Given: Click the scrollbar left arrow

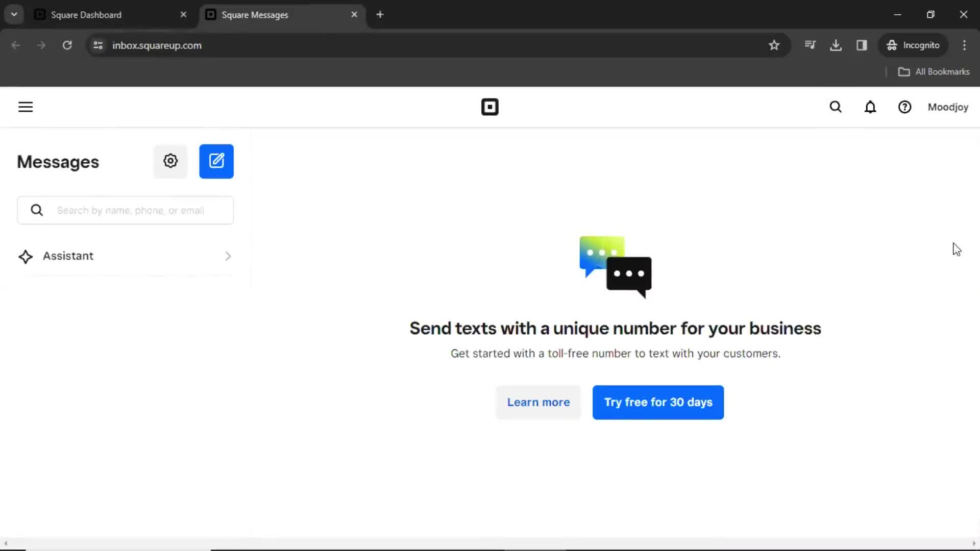Looking at the screenshot, I should coord(5,544).
